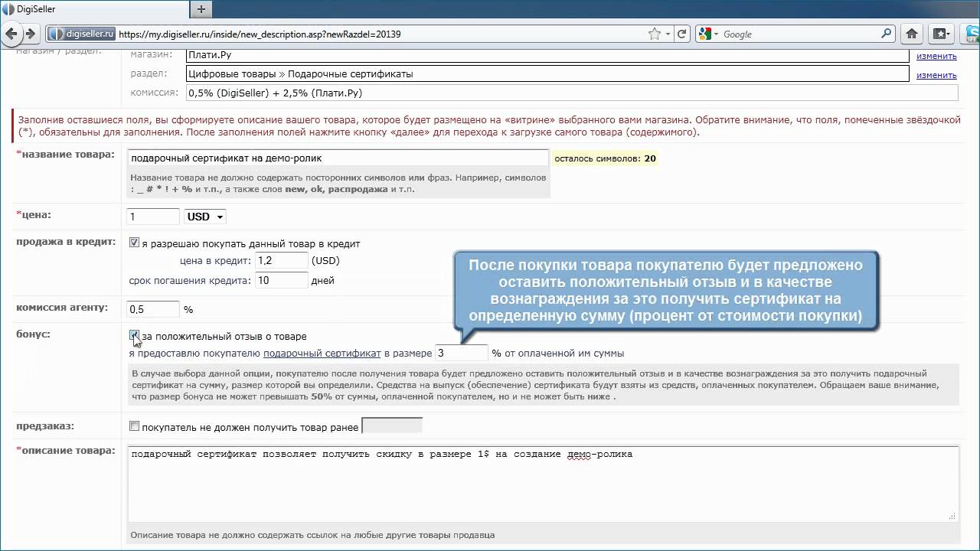The width and height of the screenshot is (980, 551).
Task: Click the магазин field 'Плати.Ру'
Action: point(547,55)
